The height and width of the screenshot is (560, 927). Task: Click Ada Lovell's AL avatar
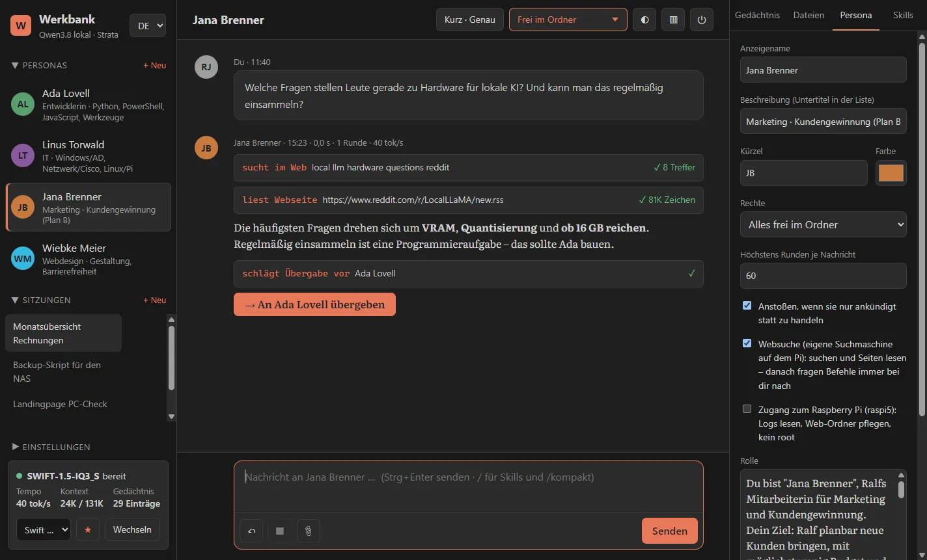(x=23, y=104)
